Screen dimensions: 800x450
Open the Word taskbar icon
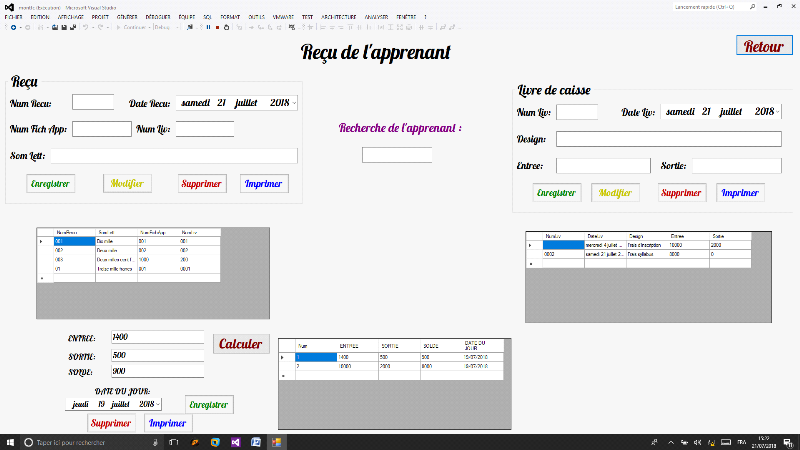tap(256, 442)
